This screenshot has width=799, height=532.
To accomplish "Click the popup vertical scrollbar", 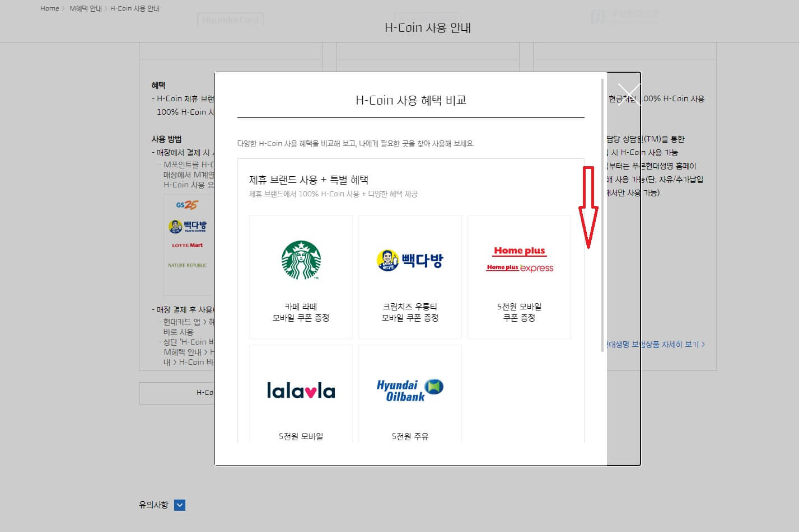I will coord(602,215).
